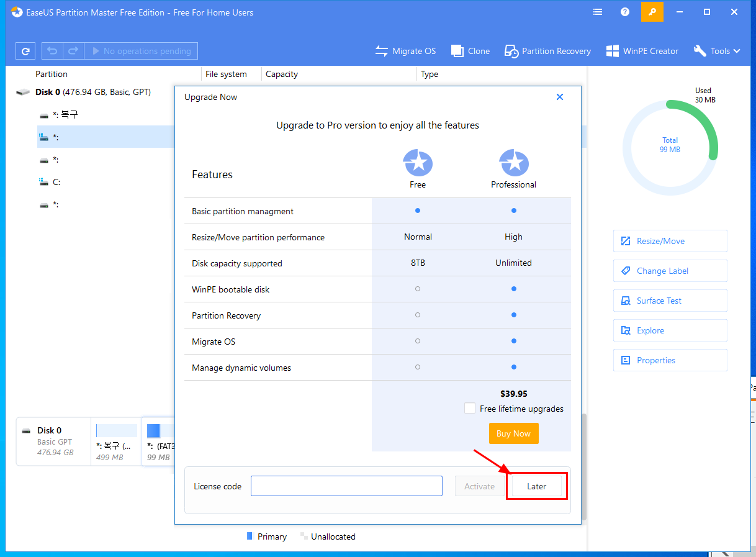Click the $39.95 price text
The image size is (756, 557).
pyautogui.click(x=514, y=394)
